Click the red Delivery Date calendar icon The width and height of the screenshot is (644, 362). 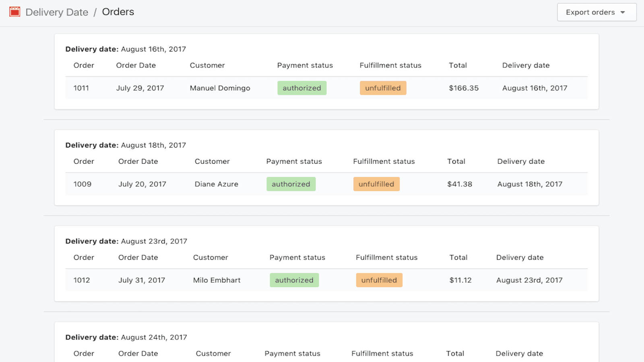pyautogui.click(x=14, y=12)
